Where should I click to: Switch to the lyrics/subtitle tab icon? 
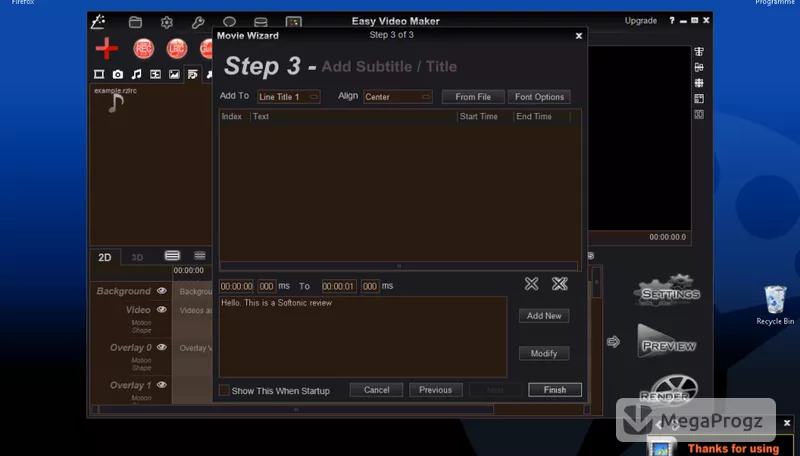tap(192, 74)
